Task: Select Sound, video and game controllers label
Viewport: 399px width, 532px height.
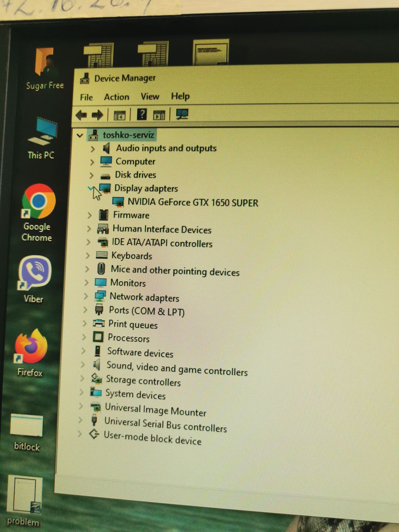Action: click(177, 368)
